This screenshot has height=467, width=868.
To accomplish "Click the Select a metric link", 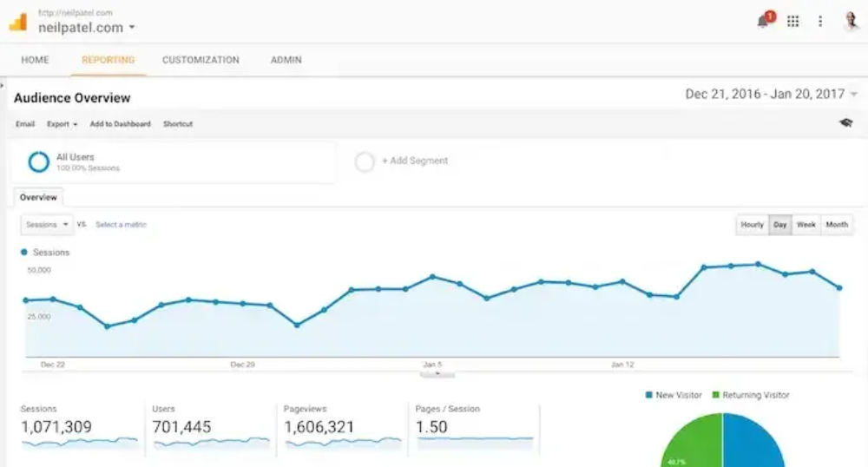I will coord(122,225).
